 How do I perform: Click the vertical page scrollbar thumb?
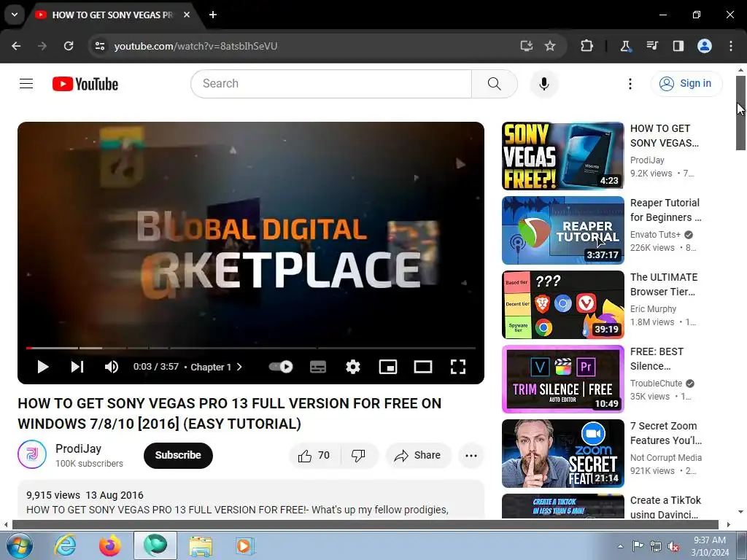point(740,113)
